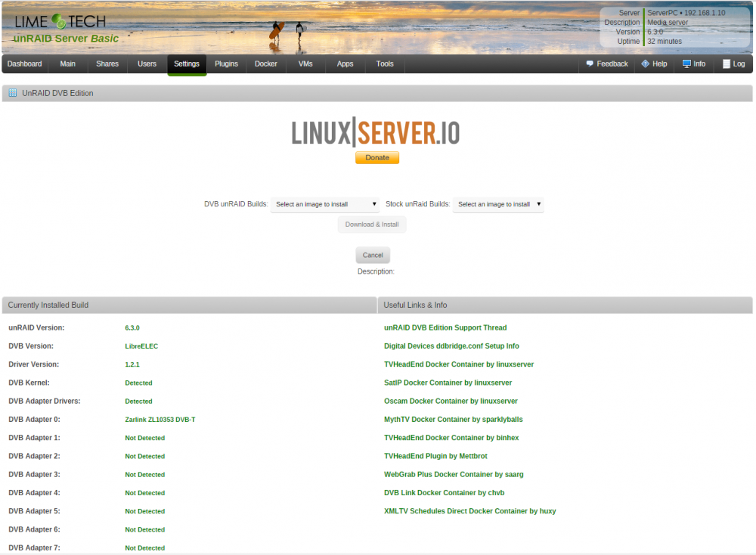Click the unRAID Version value 6.3.0
Viewport: 756px width, 555px height.
(x=132, y=328)
